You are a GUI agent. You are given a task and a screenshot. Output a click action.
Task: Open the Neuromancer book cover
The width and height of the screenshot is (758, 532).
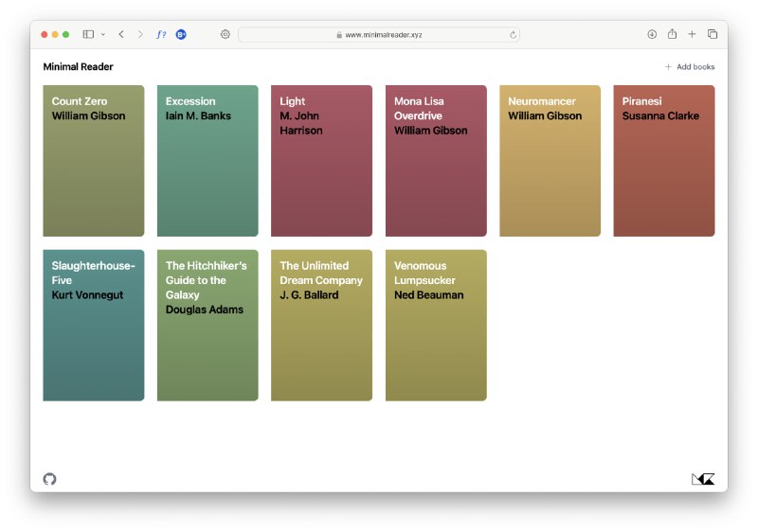(550, 161)
